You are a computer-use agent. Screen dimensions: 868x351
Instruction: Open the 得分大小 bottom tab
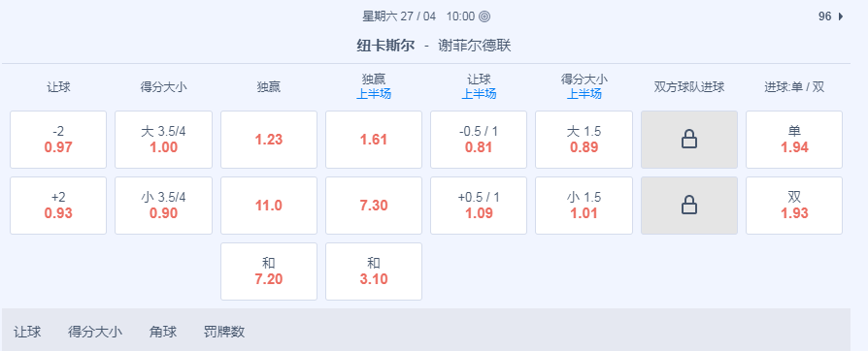(95, 332)
